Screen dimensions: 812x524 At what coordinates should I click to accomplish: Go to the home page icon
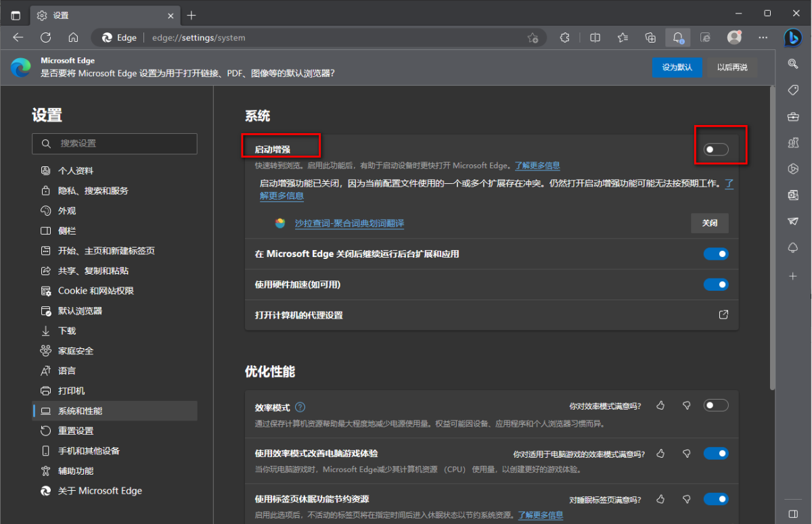click(x=73, y=38)
